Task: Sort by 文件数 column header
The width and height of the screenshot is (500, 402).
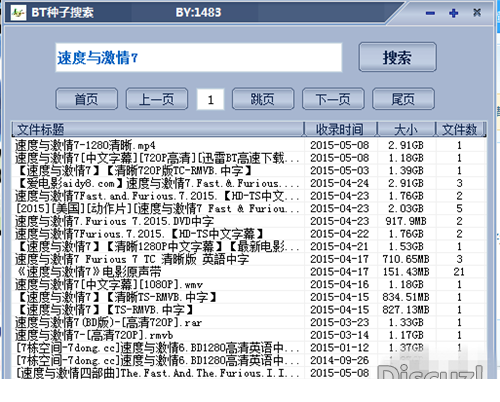Action: tap(460, 129)
